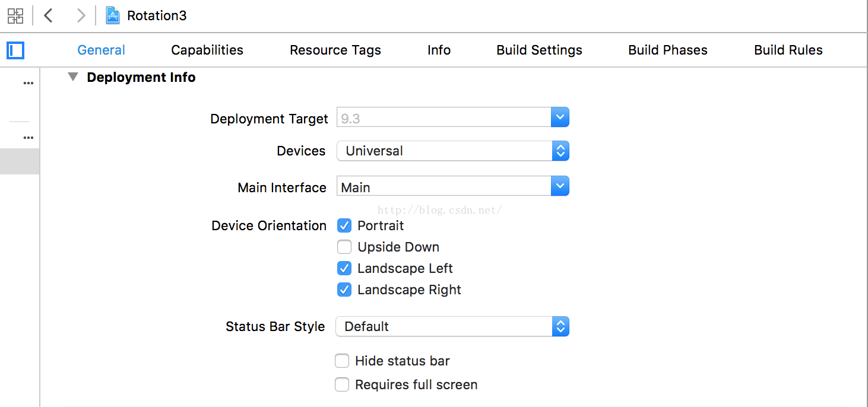The width and height of the screenshot is (868, 407).
Task: Open the Build Settings tab
Action: point(539,50)
